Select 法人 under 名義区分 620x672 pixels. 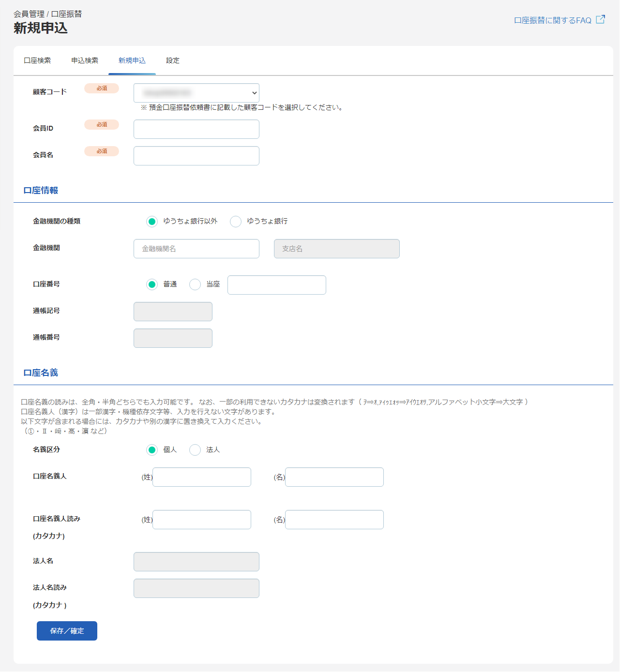point(195,450)
